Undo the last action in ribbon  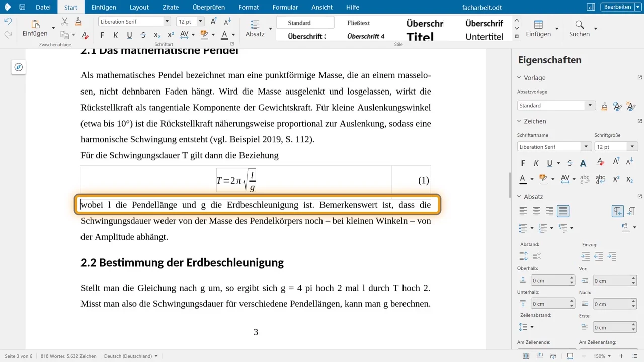coord(8,22)
